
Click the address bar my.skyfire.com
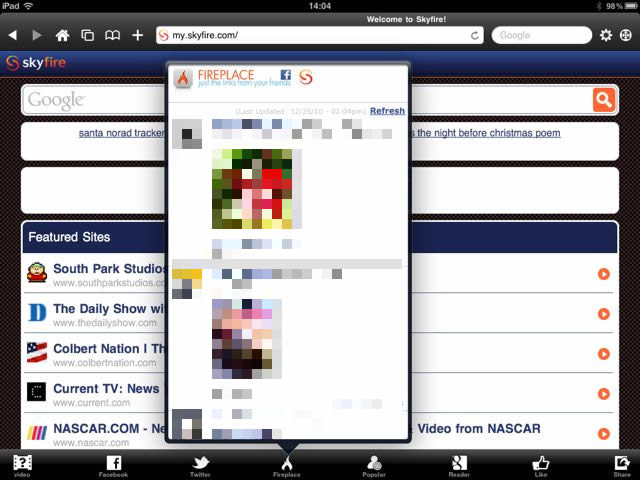(x=320, y=35)
